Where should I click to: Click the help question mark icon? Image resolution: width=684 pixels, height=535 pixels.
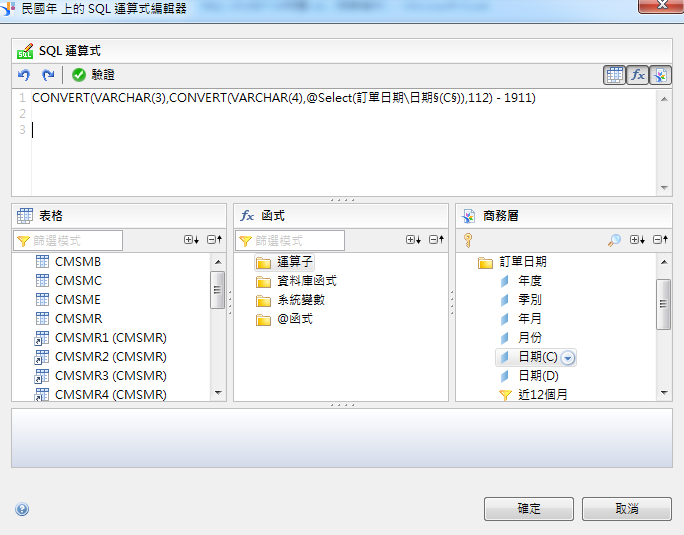click(x=22, y=509)
